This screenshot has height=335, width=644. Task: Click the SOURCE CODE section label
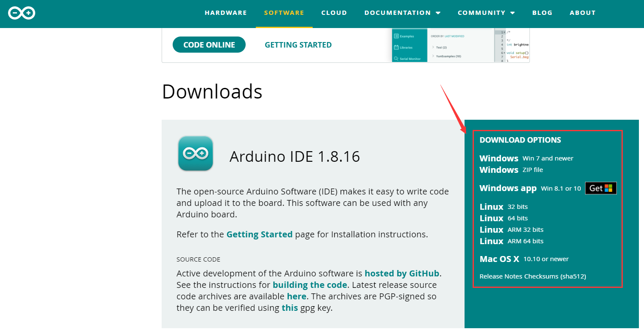pos(199,259)
